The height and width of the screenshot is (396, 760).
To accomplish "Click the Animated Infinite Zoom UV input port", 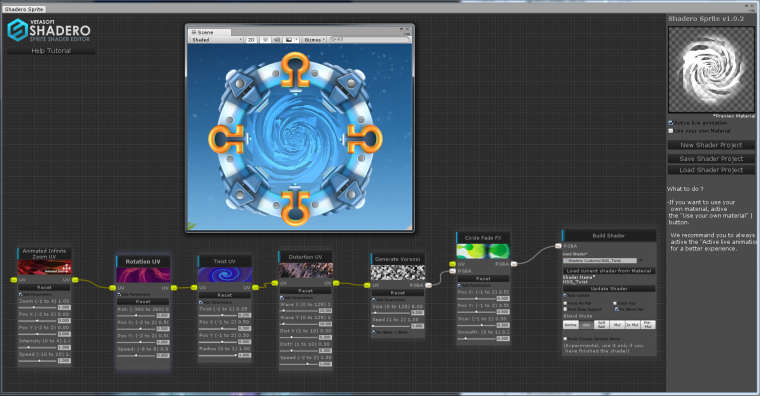I will (14, 280).
